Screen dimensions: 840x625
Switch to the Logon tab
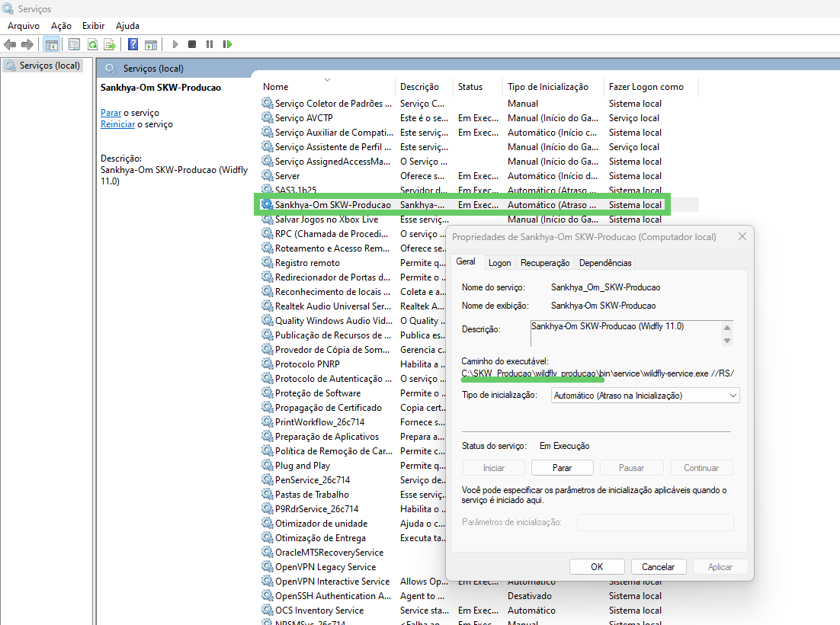click(499, 263)
